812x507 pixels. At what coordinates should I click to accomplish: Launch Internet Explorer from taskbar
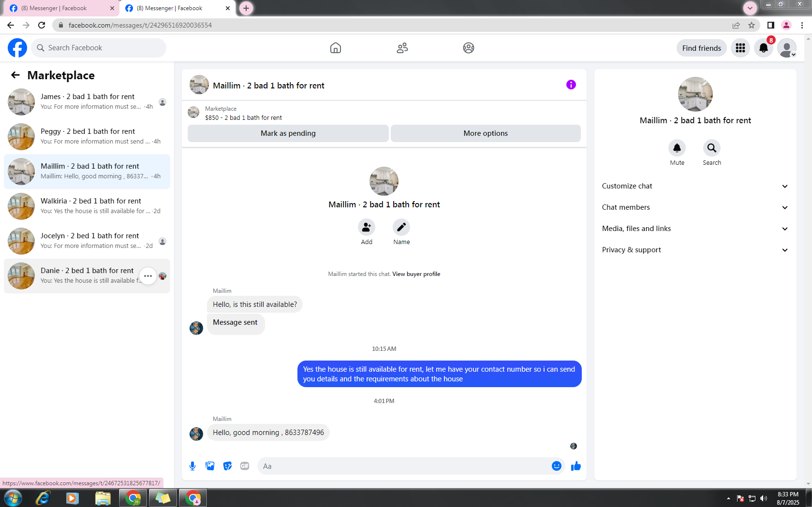(43, 498)
